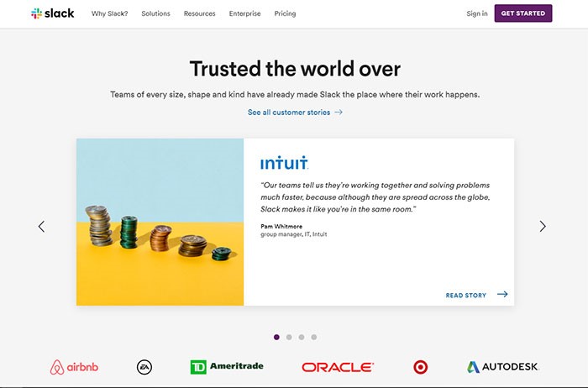Click the TD Ameritrade logo
588x388 pixels.
tap(227, 367)
